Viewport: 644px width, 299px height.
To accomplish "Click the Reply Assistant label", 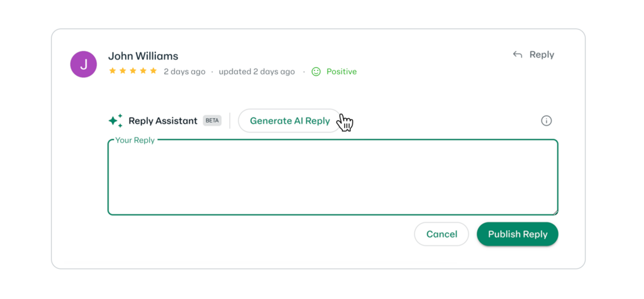I will pyautogui.click(x=163, y=121).
